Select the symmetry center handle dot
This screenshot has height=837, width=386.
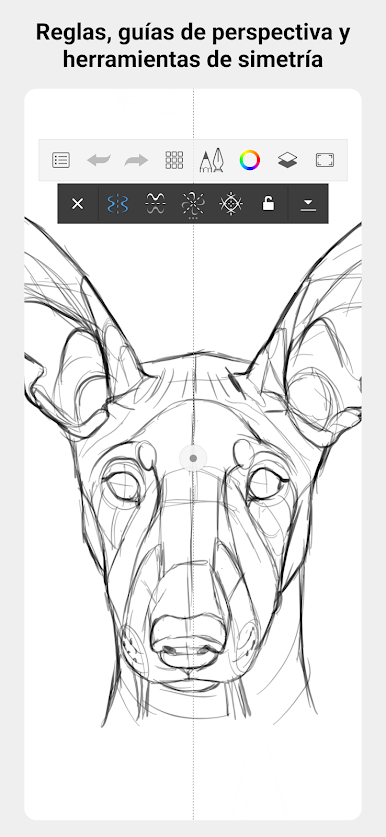point(193,458)
